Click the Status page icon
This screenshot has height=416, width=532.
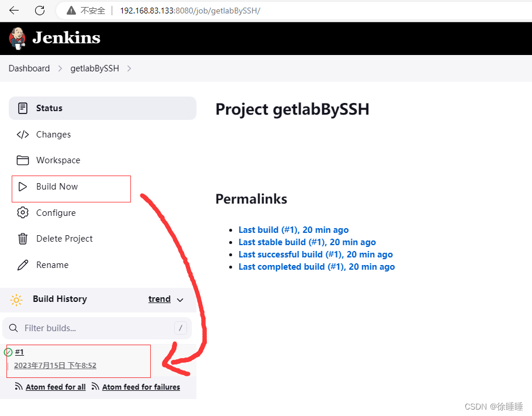pyautogui.click(x=23, y=108)
